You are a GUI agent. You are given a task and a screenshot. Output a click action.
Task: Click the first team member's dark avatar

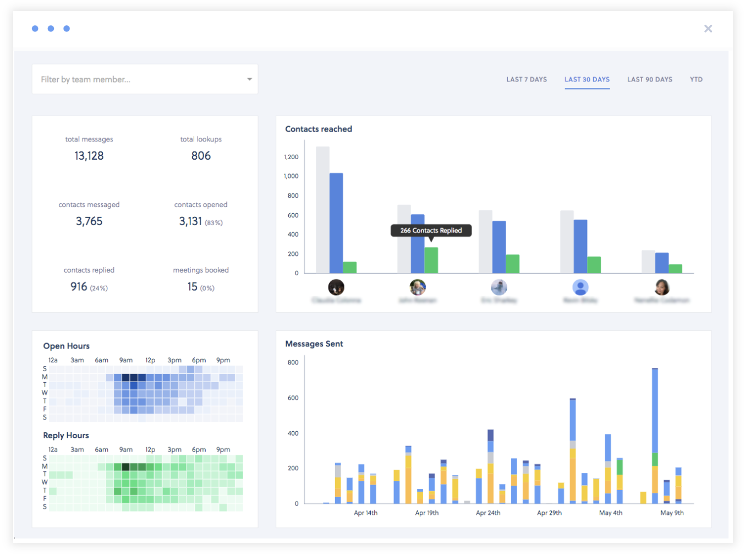coord(336,287)
